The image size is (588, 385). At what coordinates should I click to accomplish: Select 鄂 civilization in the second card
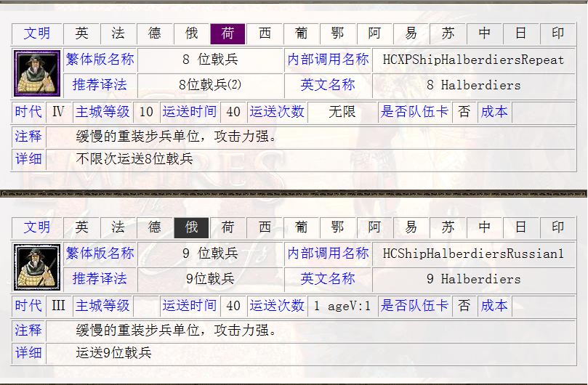337,227
